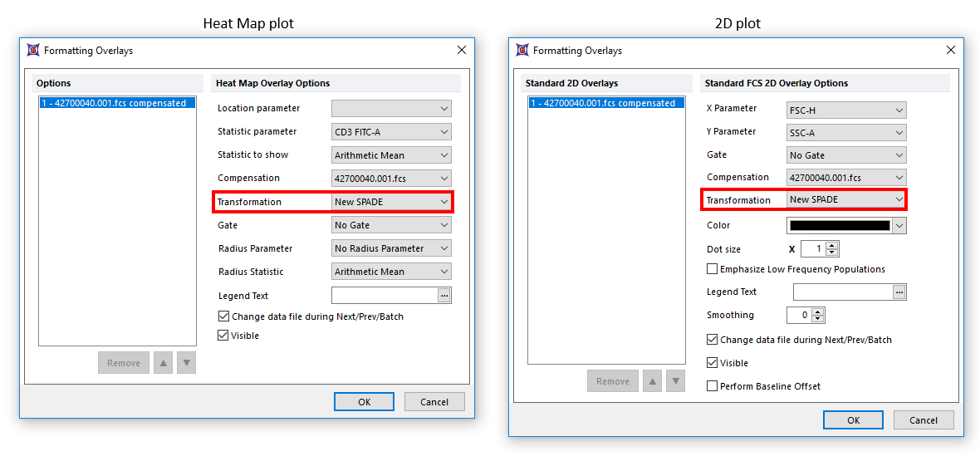Click OK in the Heat Map dialog

click(364, 402)
